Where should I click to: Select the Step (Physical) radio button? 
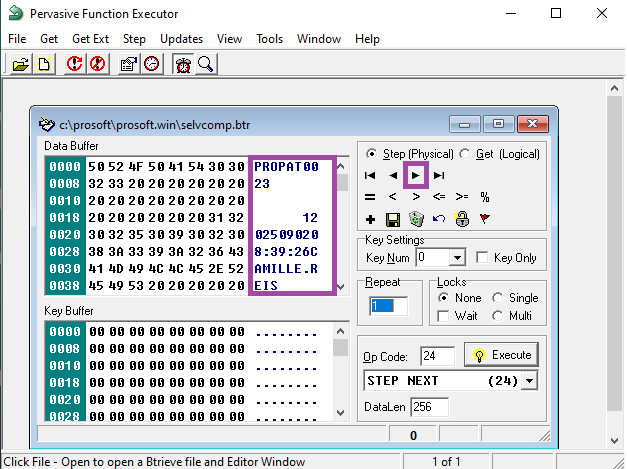(x=371, y=154)
